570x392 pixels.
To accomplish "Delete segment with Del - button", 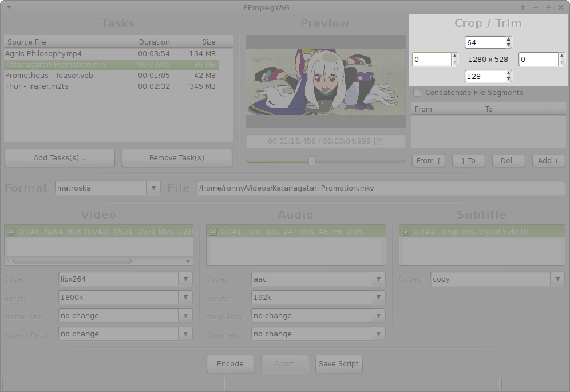I will coord(509,161).
